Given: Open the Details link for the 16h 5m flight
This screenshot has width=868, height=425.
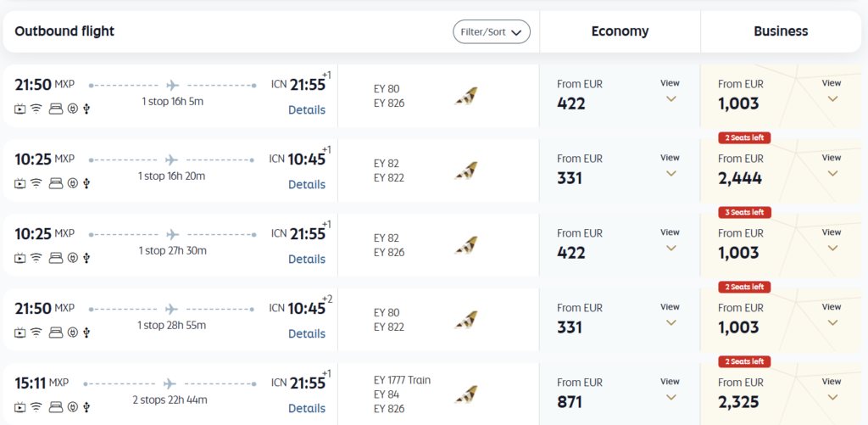Looking at the screenshot, I should [x=306, y=109].
